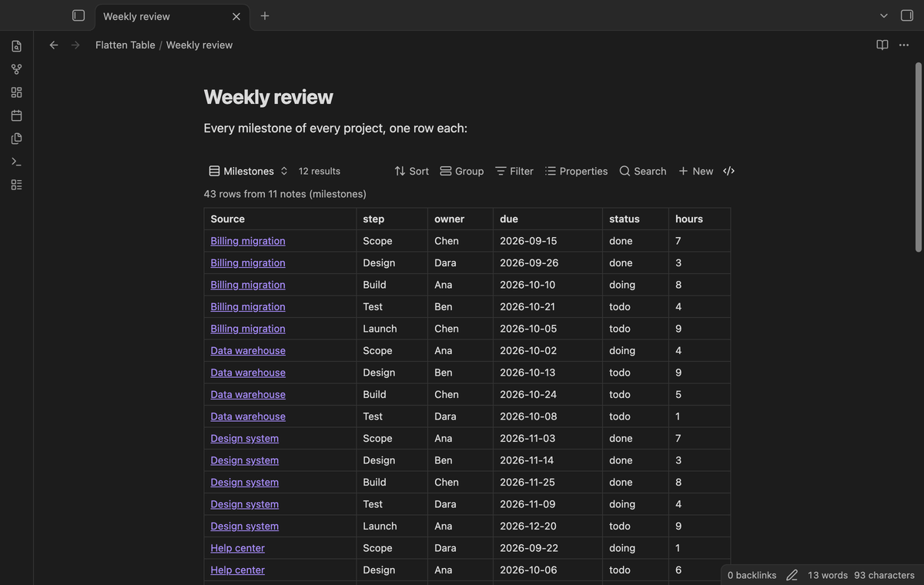Click the step column header
The image size is (924, 585).
[x=392, y=219]
